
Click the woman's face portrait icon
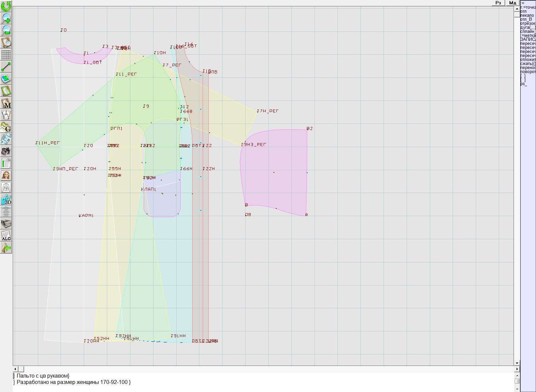click(x=6, y=175)
